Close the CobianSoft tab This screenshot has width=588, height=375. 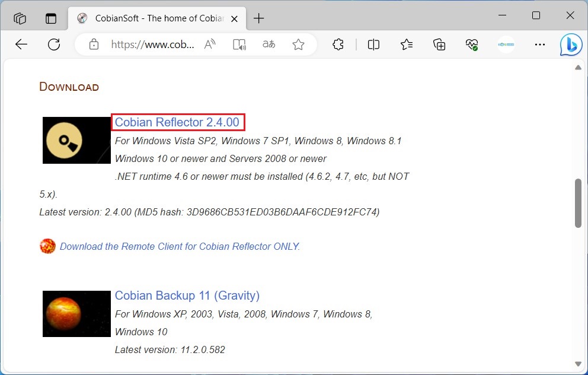234,18
